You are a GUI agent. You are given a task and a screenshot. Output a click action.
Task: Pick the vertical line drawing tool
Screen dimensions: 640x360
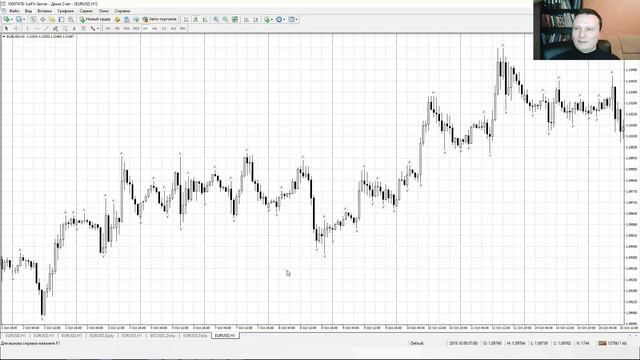(27, 28)
